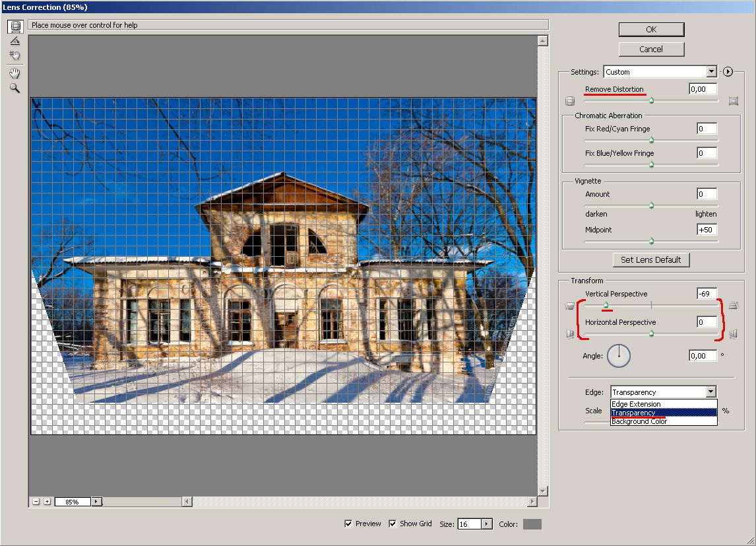This screenshot has width=756, height=546.
Task: Select the Zoom magnifier tool
Action: click(15, 88)
